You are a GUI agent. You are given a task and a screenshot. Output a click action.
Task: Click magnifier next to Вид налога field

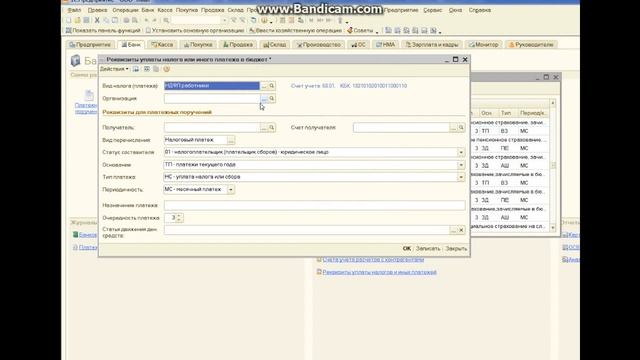[x=272, y=86]
